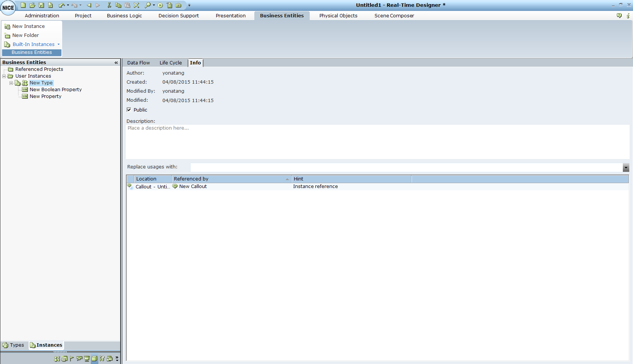This screenshot has width=633, height=364.
Task: Expand the Built-In Instances dropdown
Action: point(58,44)
